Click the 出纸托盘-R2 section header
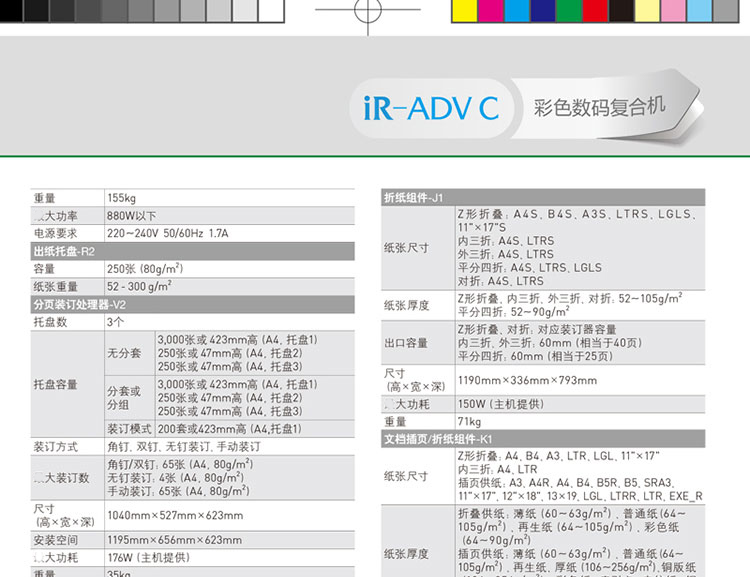The image size is (750, 577). (193, 251)
